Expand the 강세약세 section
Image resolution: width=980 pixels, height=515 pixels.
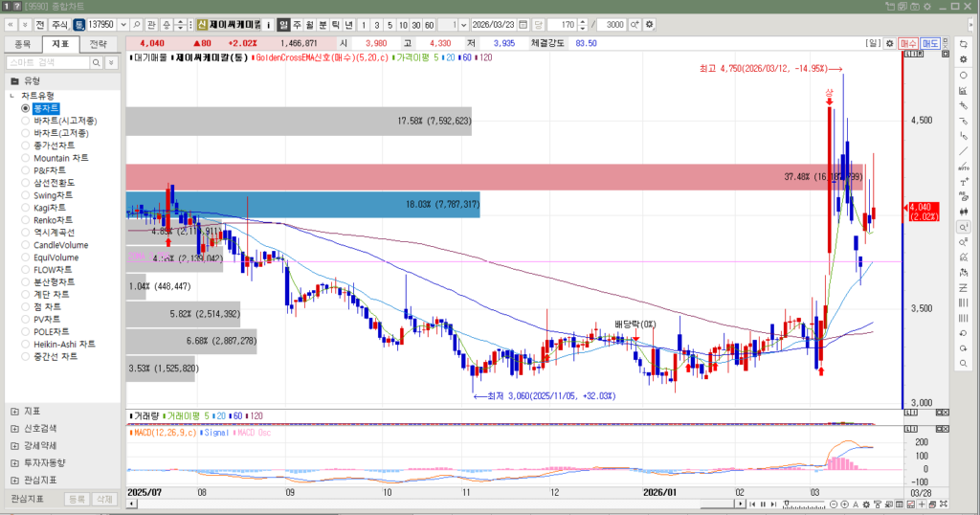click(x=14, y=445)
